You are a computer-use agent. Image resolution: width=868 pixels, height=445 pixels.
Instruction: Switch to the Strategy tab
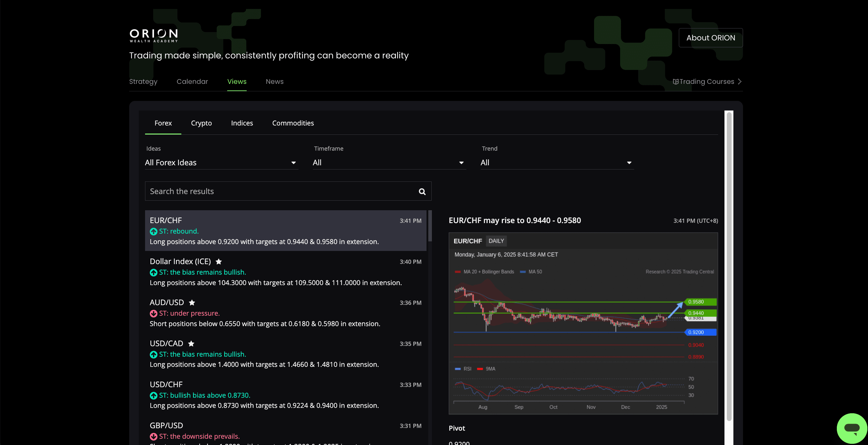[143, 81]
